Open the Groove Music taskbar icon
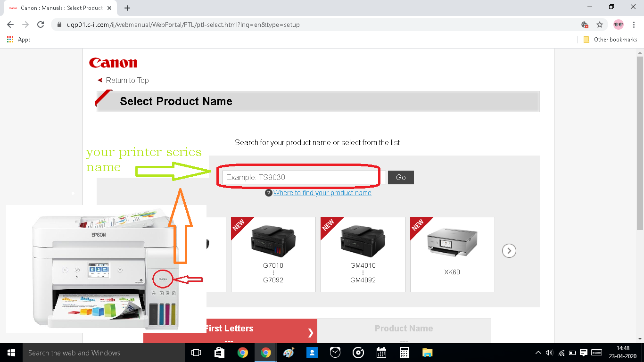This screenshot has height=362, width=644. (x=358, y=353)
